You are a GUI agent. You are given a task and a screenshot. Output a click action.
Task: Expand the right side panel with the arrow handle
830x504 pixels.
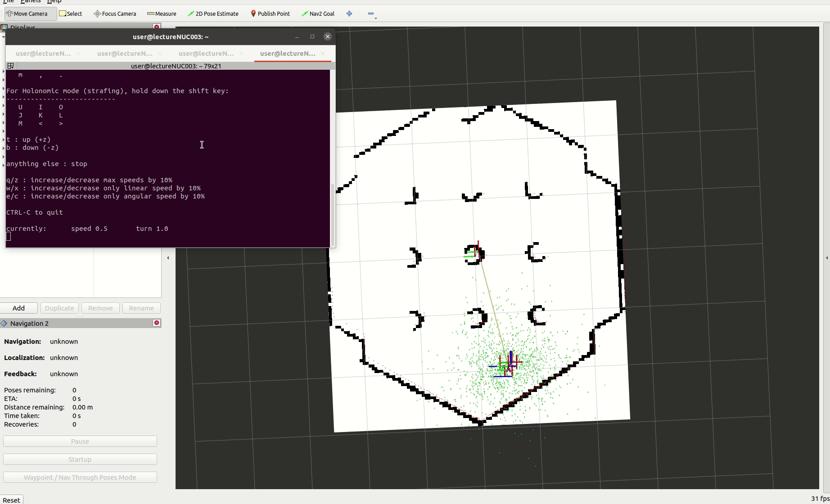(826, 258)
